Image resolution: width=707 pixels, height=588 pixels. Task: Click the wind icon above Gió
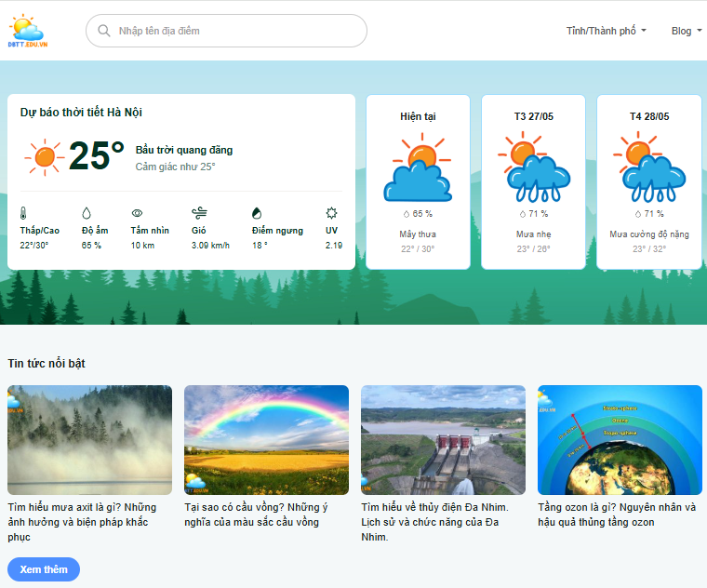coord(198,213)
